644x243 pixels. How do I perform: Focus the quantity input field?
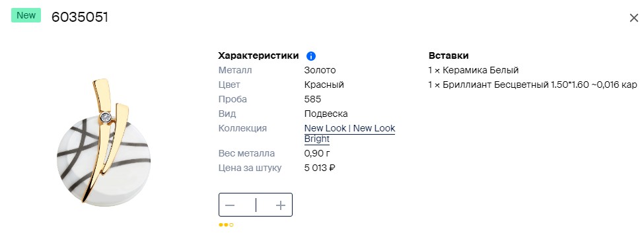[256, 205]
